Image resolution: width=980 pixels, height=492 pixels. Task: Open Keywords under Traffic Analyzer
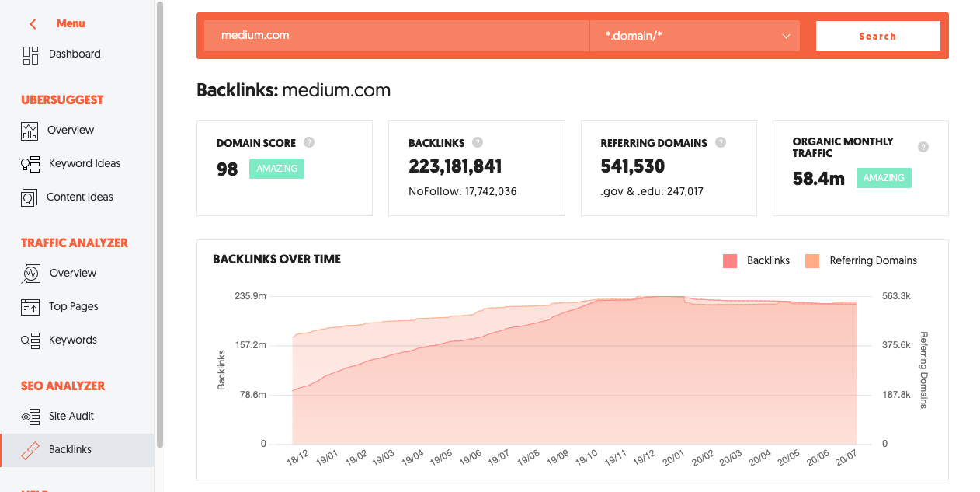[x=73, y=340]
